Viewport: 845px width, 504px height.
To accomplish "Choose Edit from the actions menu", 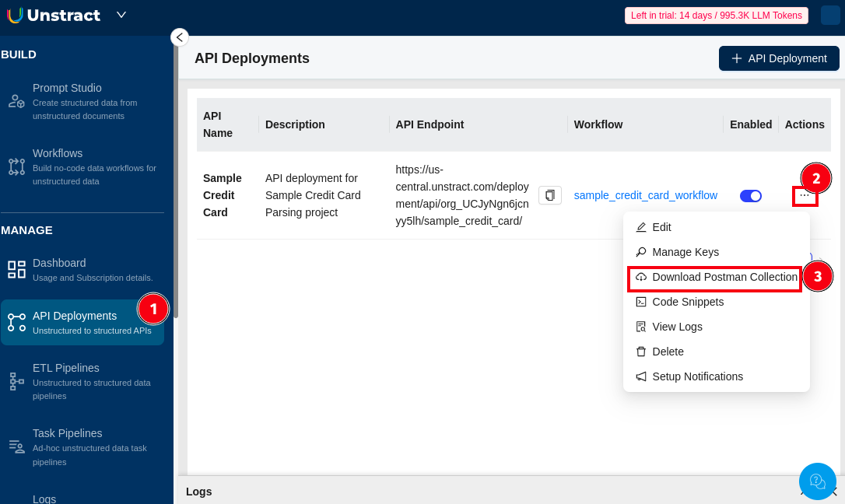I will coord(716,227).
